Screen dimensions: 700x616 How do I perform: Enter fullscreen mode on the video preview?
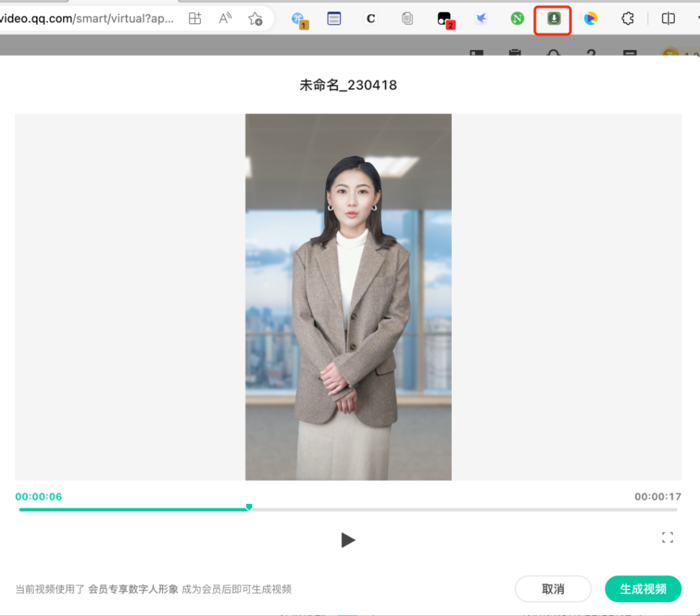667,537
